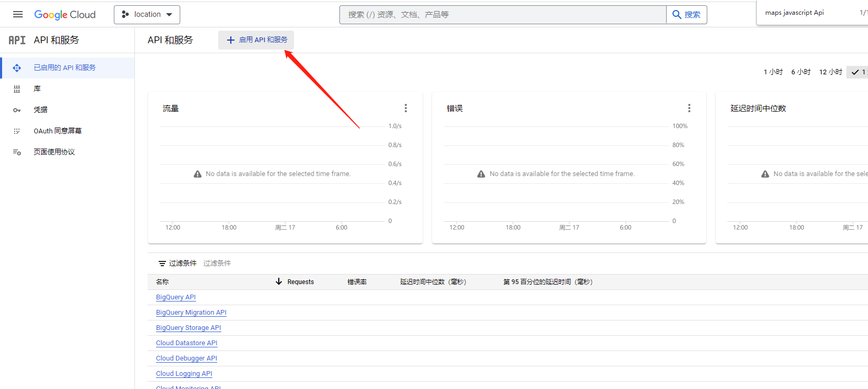Screen dimensions: 868x389
Task: Open 页面使用协议 in sidebar
Action: 67,152
